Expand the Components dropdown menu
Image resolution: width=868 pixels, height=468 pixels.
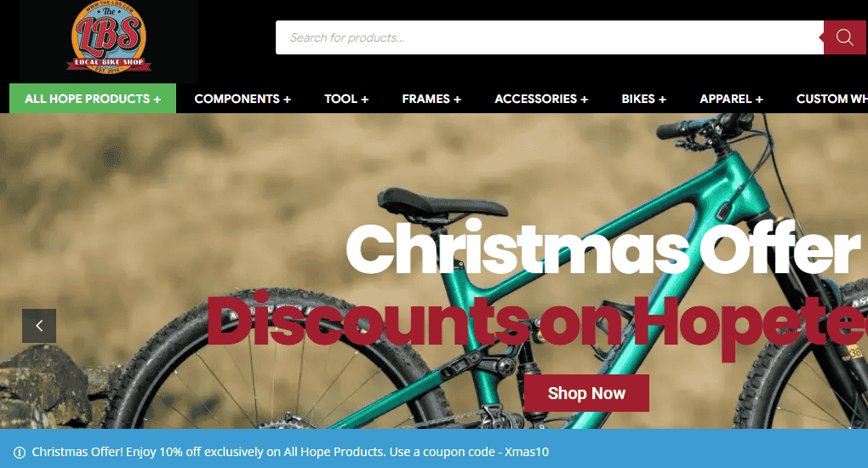(243, 99)
